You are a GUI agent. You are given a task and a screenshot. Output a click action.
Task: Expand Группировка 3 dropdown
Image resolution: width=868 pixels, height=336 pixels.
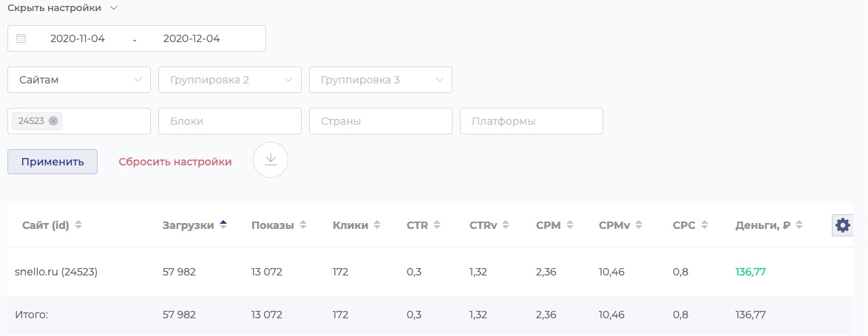(381, 80)
